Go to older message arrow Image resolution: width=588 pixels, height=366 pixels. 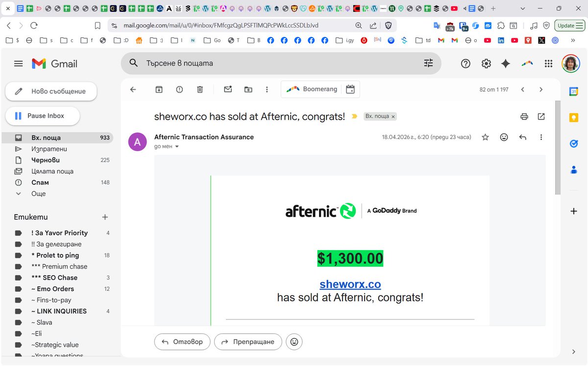tap(541, 89)
